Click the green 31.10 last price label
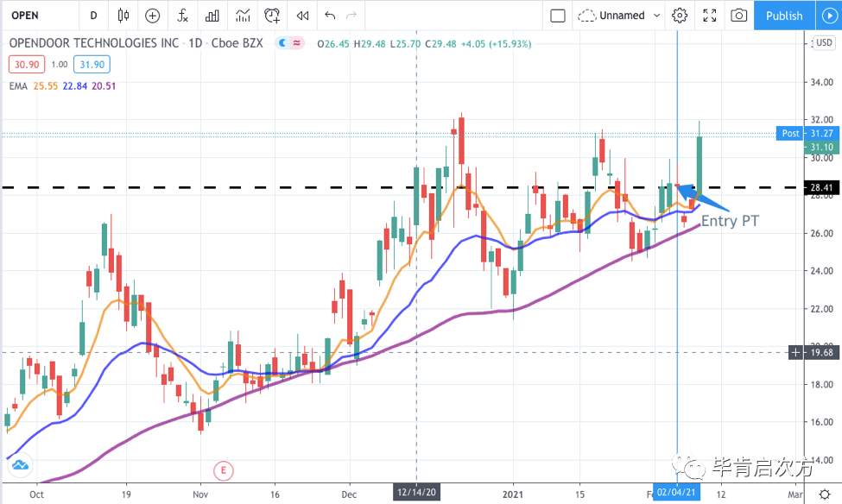The width and height of the screenshot is (842, 504). point(821,147)
